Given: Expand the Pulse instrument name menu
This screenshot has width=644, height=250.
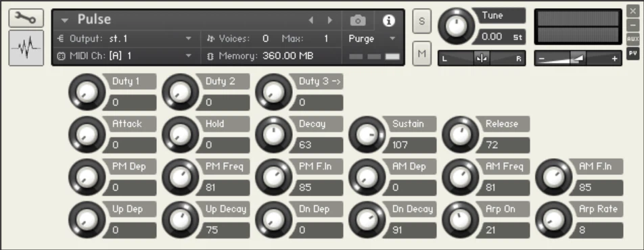Looking at the screenshot, I should 64,20.
